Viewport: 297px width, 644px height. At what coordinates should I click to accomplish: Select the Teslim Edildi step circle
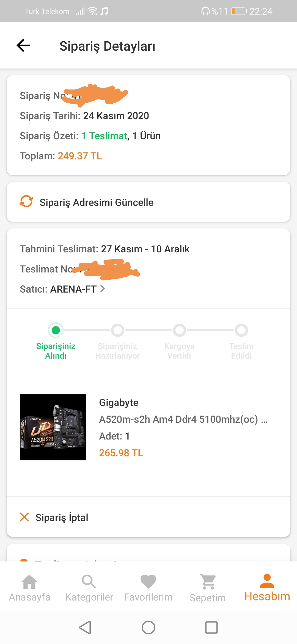[241, 330]
